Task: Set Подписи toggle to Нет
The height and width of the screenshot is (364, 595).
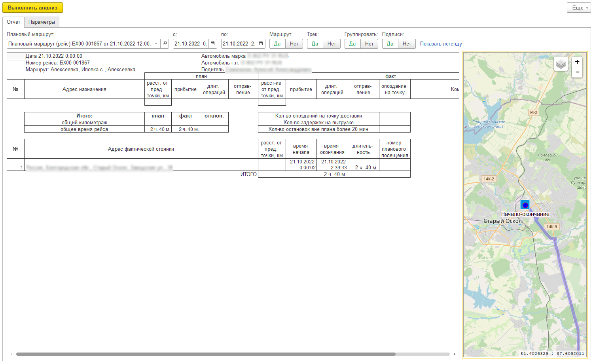Action: pos(407,44)
